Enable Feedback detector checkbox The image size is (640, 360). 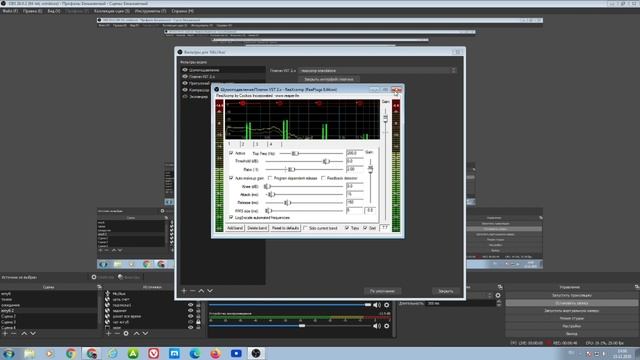coord(323,178)
